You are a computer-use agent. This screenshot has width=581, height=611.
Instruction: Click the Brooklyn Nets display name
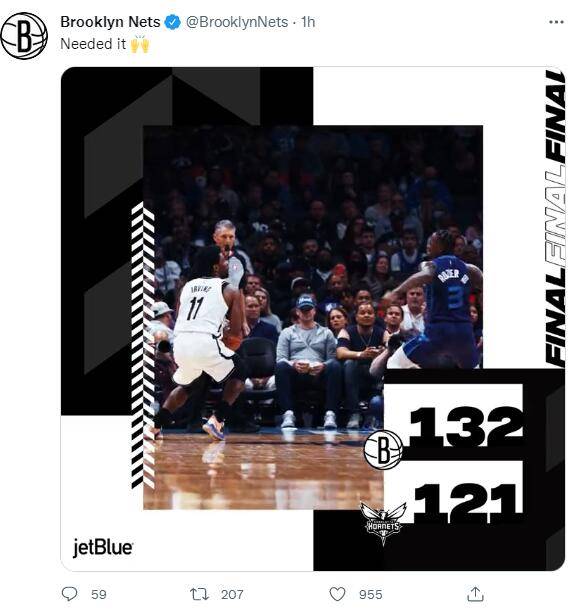pyautogui.click(x=110, y=22)
